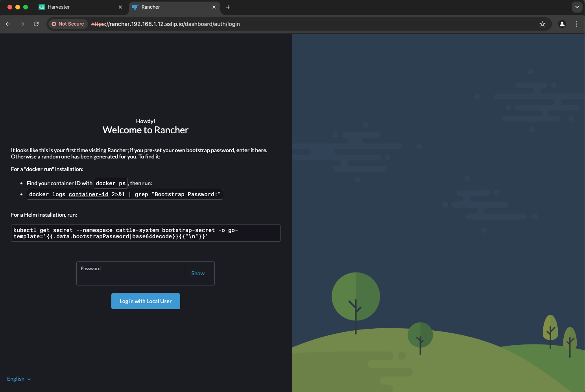Viewport: 585px width, 392px height.
Task: Open Chrome three-dot menu
Action: click(576, 24)
